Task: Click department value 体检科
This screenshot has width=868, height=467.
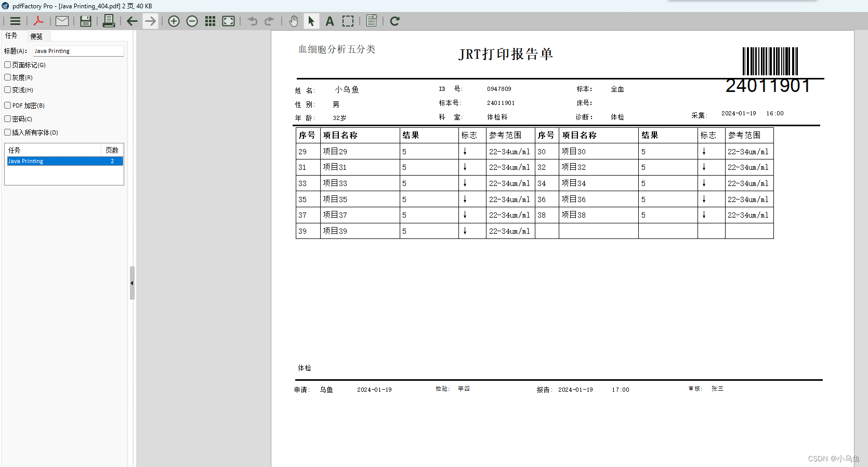Action: coord(497,117)
